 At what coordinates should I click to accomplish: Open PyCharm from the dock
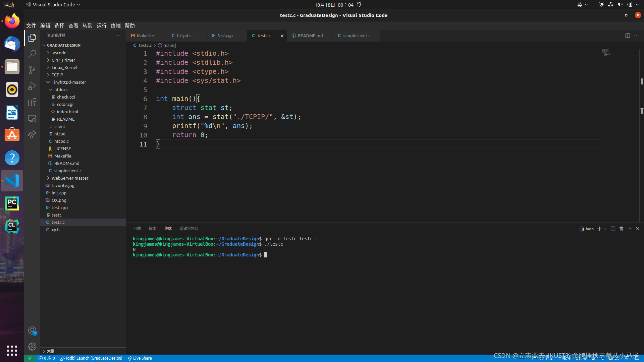point(12,203)
